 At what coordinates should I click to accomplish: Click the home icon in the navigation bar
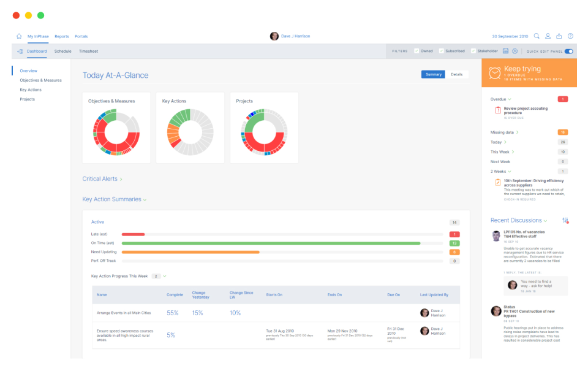click(x=18, y=36)
